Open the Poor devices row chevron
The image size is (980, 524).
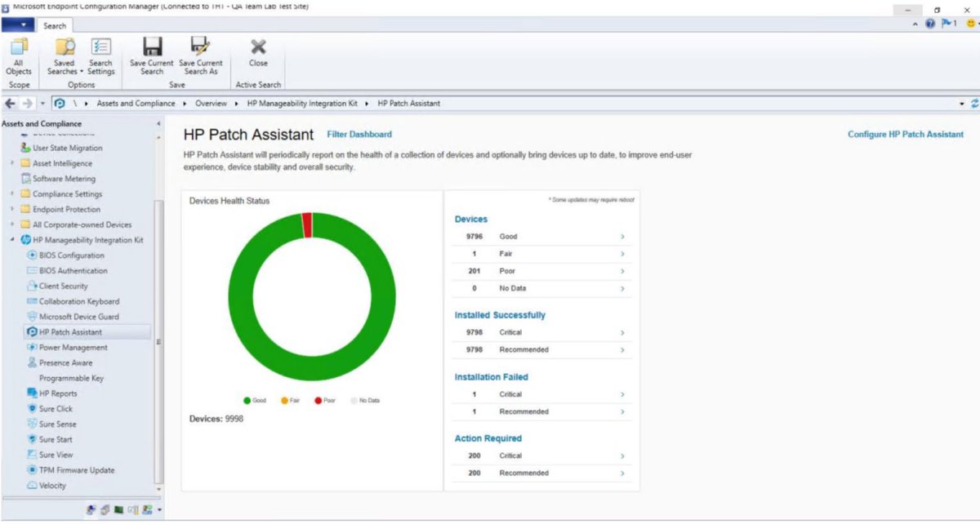point(622,271)
